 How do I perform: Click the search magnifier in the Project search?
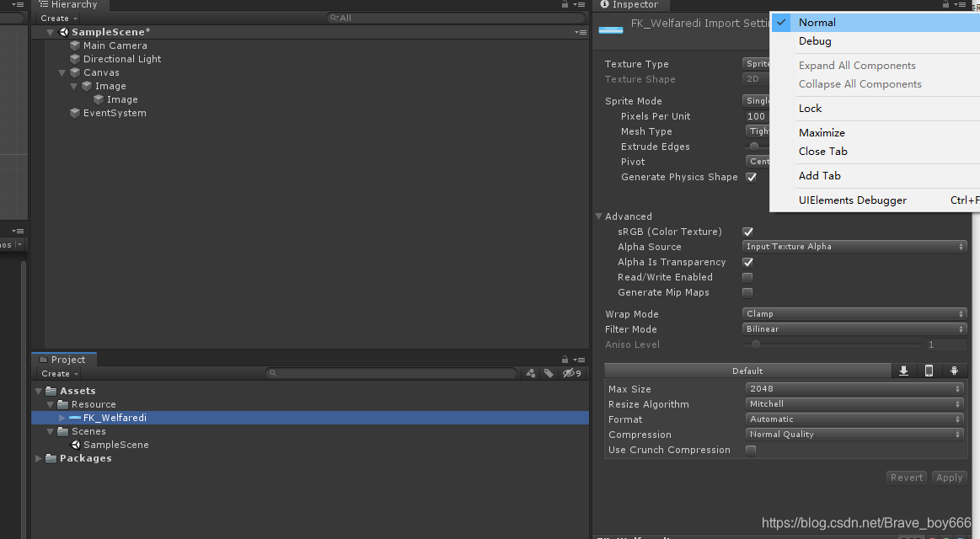[272, 373]
